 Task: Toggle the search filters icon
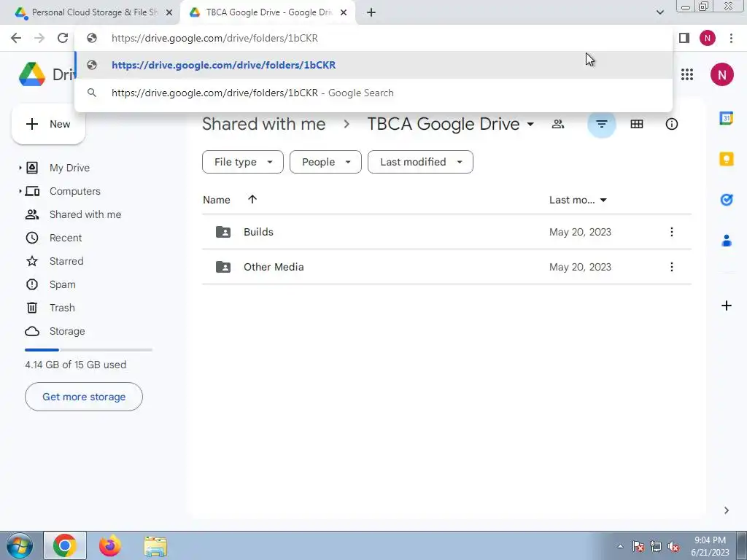pos(602,124)
